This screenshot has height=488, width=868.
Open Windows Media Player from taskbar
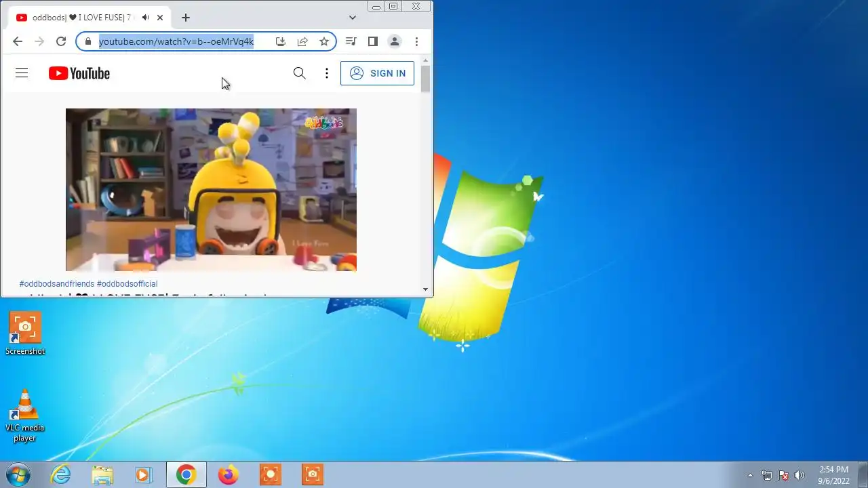pos(143,474)
